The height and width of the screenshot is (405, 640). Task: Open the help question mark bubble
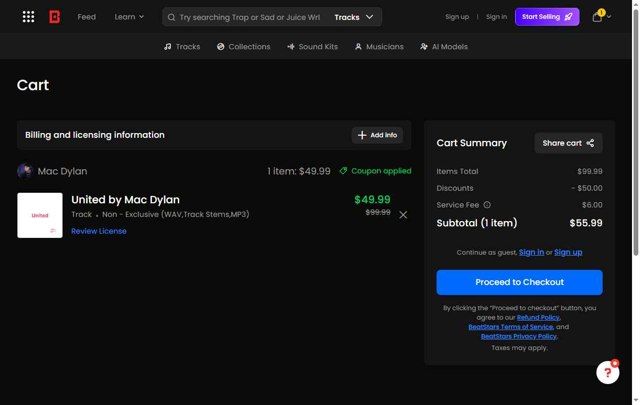tap(607, 372)
